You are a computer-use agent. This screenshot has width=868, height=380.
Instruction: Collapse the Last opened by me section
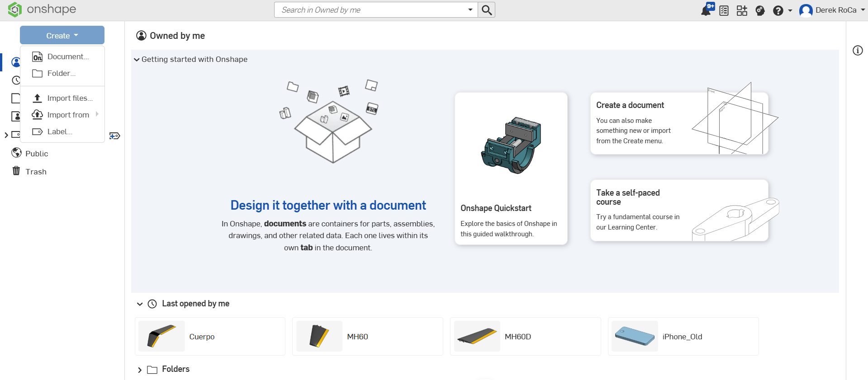pos(140,304)
